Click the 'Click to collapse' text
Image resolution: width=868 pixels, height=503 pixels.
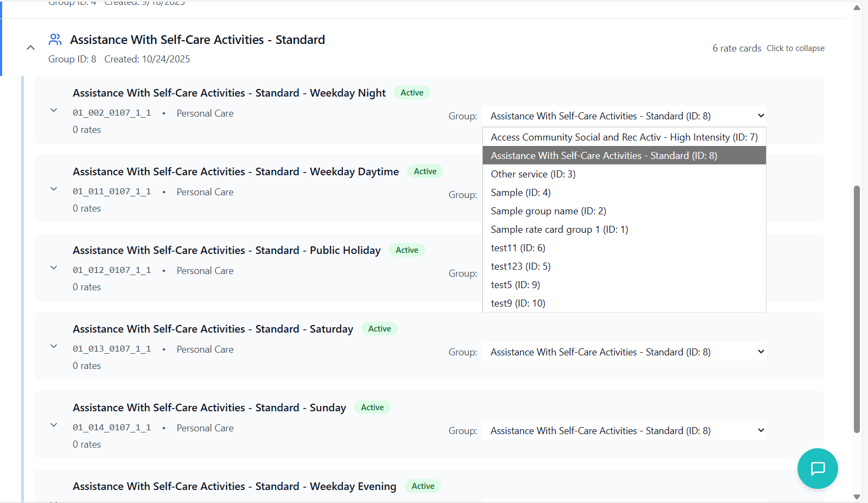[x=795, y=48]
